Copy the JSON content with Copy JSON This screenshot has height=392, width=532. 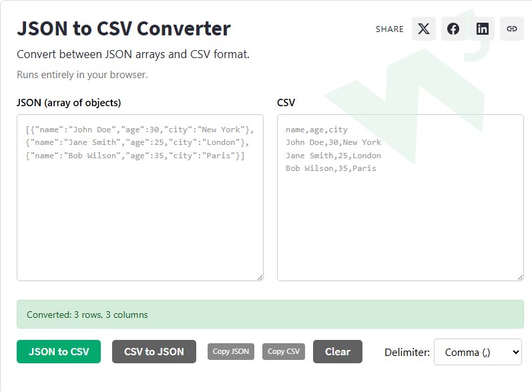coord(231,352)
